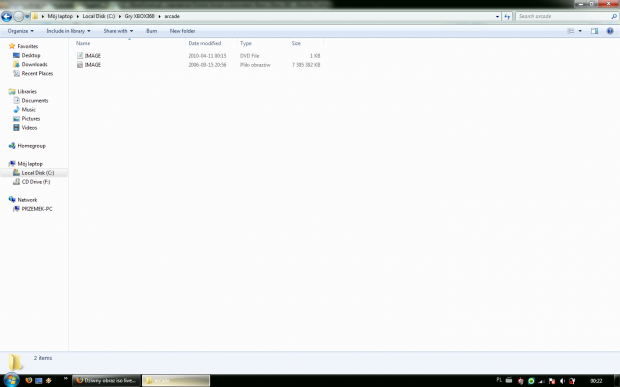Select Mój laptop in the address breadcrumb
This screenshot has height=387, width=620.
coord(60,16)
